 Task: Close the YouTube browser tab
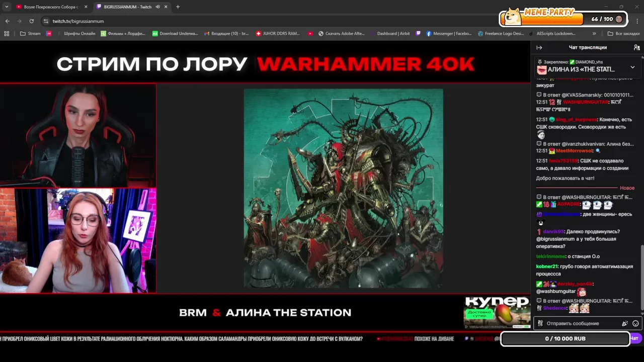click(86, 7)
